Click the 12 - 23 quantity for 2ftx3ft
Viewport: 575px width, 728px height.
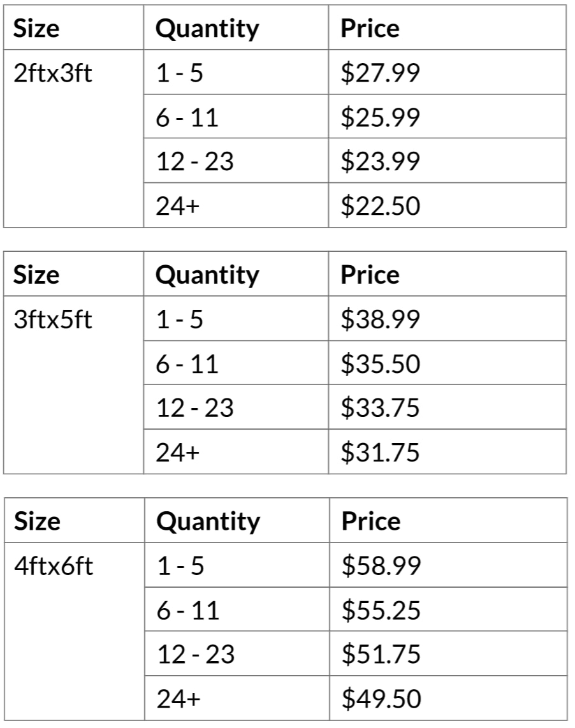236,161
